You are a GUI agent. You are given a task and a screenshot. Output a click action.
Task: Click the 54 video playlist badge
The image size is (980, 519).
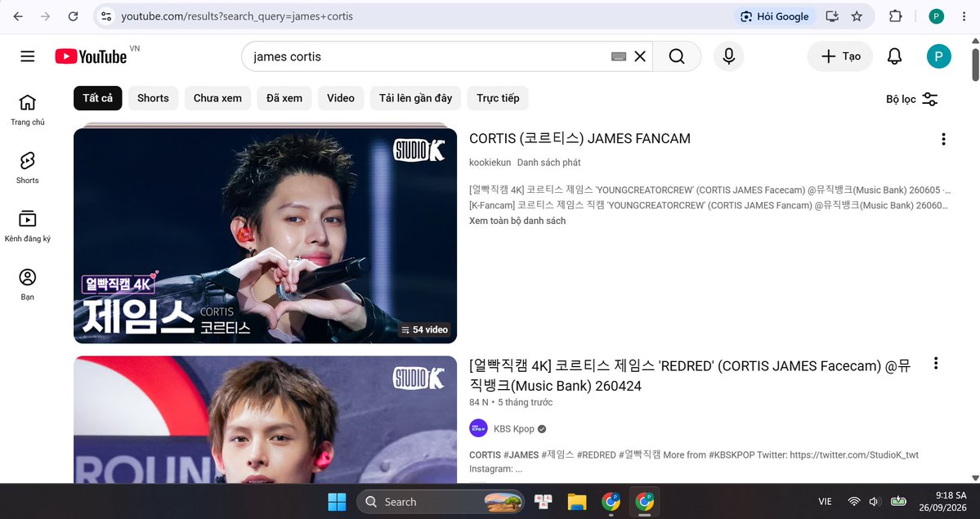[424, 329]
